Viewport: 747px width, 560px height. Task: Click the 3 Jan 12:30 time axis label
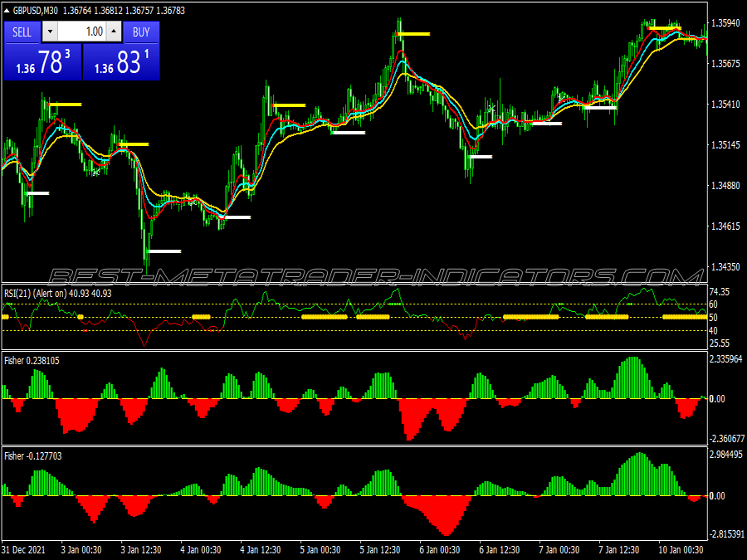point(141,549)
